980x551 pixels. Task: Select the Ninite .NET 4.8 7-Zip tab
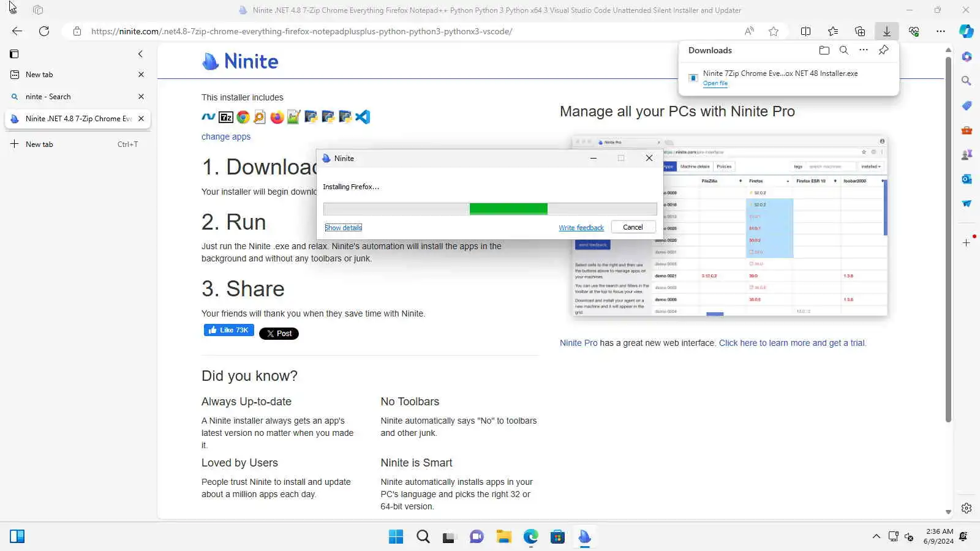pyautogui.click(x=78, y=119)
